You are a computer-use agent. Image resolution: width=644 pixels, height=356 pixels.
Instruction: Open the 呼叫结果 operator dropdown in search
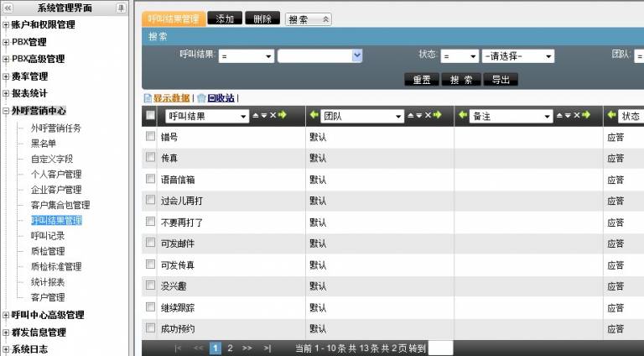247,56
